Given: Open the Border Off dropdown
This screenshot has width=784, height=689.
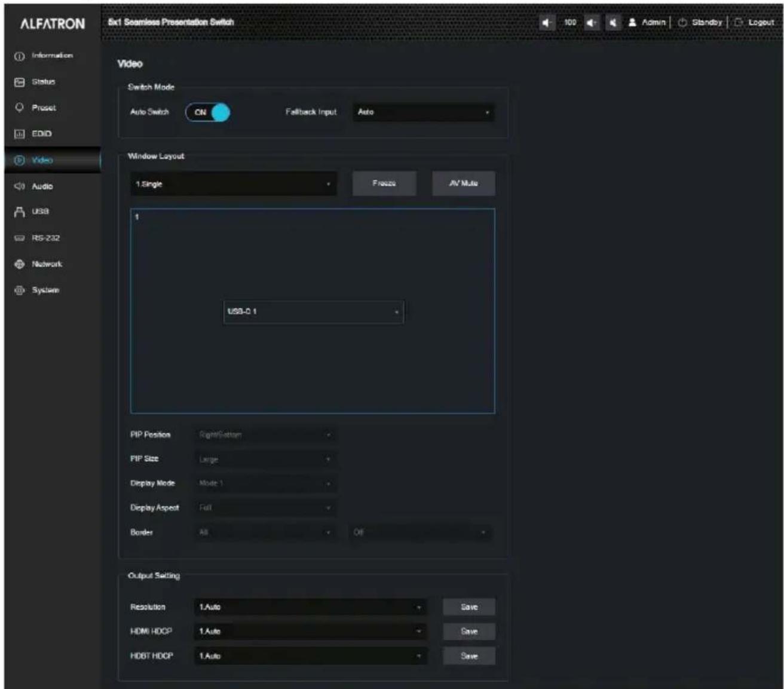Looking at the screenshot, I should pos(421,532).
